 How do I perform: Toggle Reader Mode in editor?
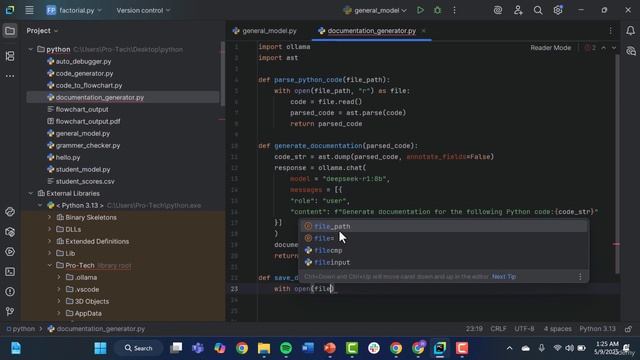click(551, 48)
